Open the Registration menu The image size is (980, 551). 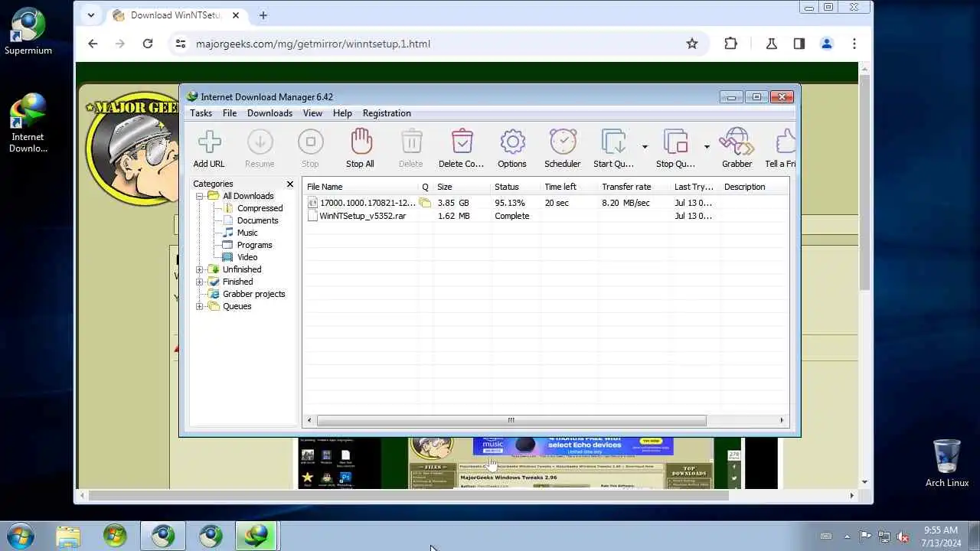tap(387, 113)
